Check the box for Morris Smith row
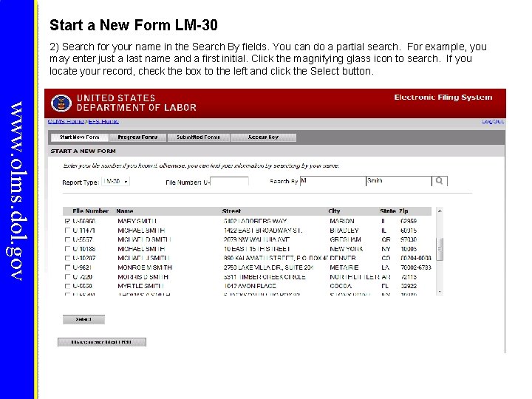Screen dimensions: 532x399 click(67, 277)
